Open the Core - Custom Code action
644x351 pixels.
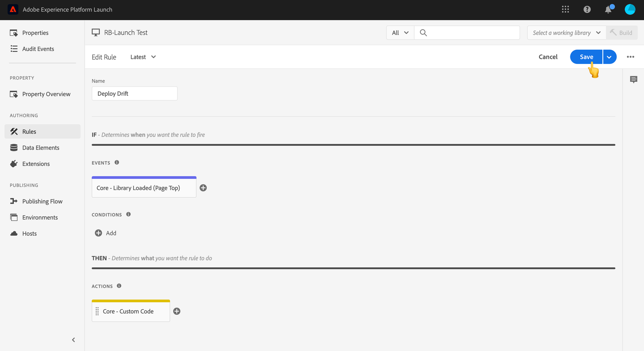131,311
